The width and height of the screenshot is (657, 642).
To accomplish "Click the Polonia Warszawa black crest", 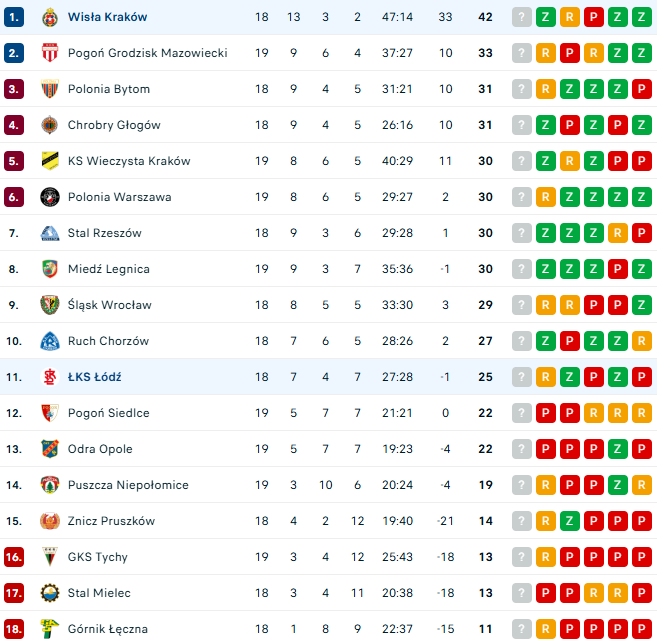I will click(50, 197).
